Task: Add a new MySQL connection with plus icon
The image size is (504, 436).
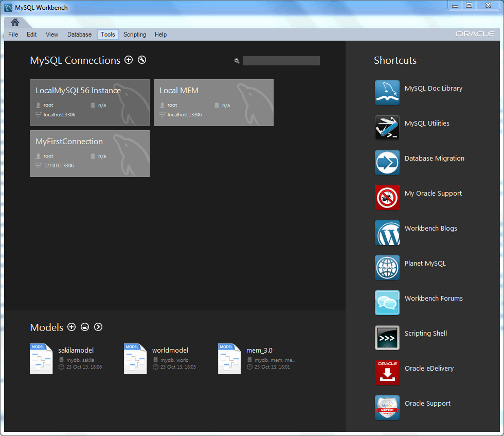Action: pos(129,60)
